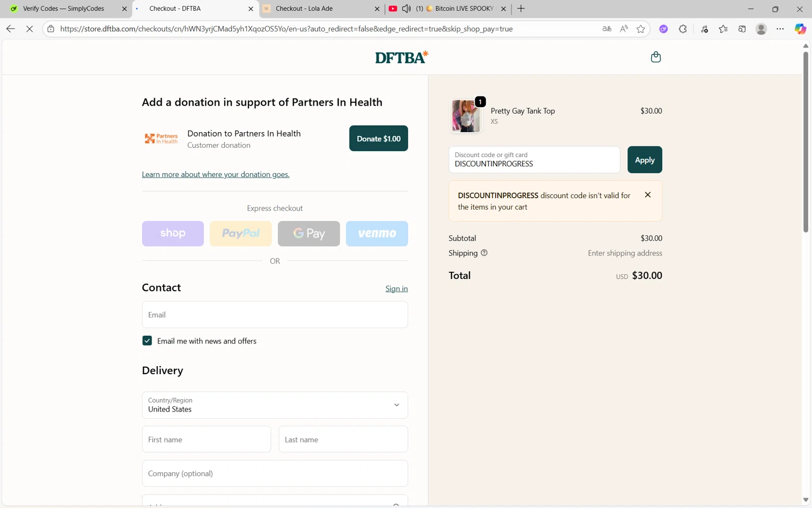Open browser Collections icon
Viewport: 812px width, 508px height.
(x=742, y=29)
